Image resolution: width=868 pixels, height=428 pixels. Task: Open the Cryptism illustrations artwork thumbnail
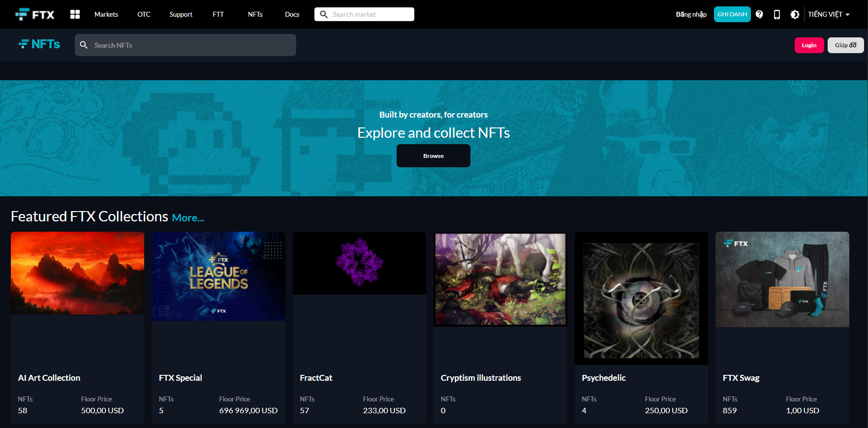point(500,279)
